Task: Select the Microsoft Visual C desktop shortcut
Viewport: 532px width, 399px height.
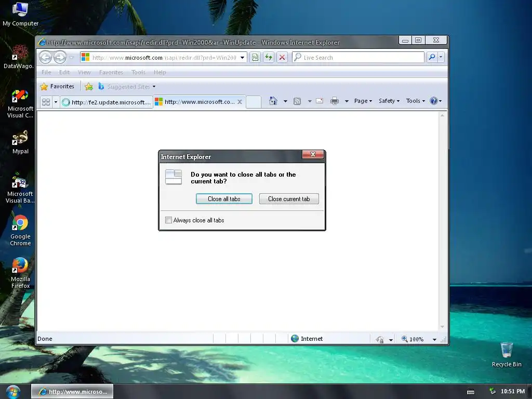Action: click(20, 103)
